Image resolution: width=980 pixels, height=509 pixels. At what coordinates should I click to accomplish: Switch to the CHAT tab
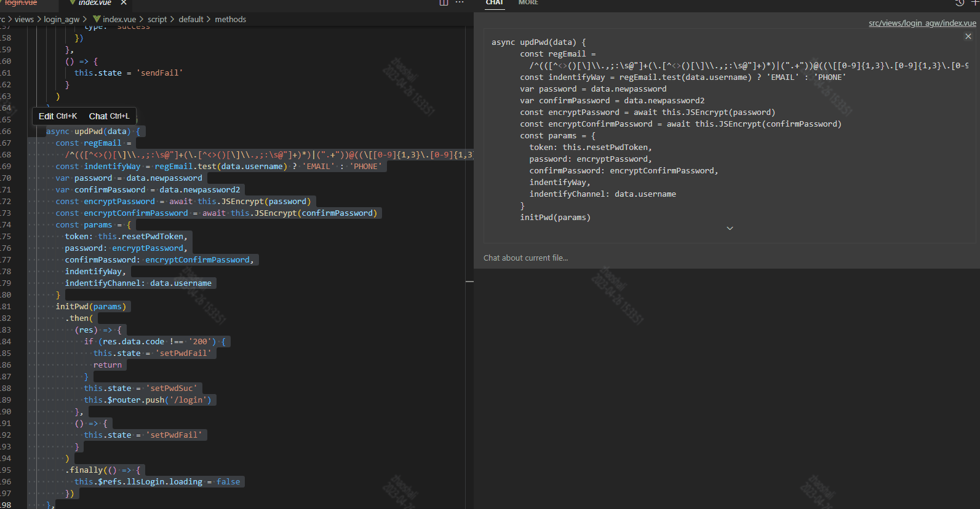click(x=495, y=3)
